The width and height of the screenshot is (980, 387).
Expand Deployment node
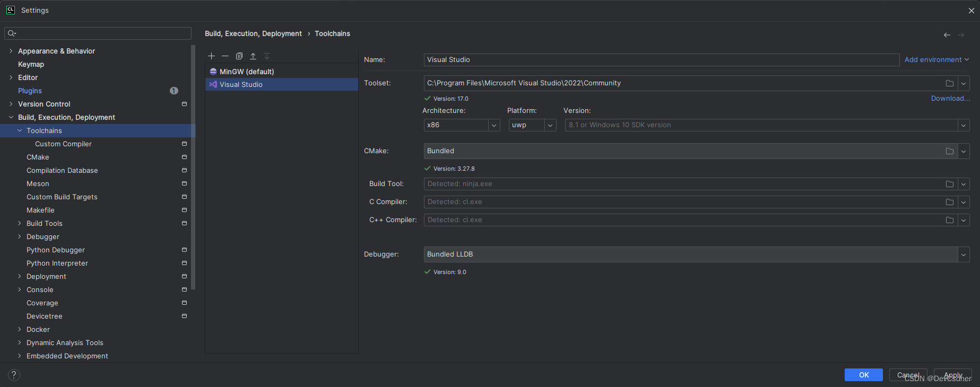click(20, 276)
